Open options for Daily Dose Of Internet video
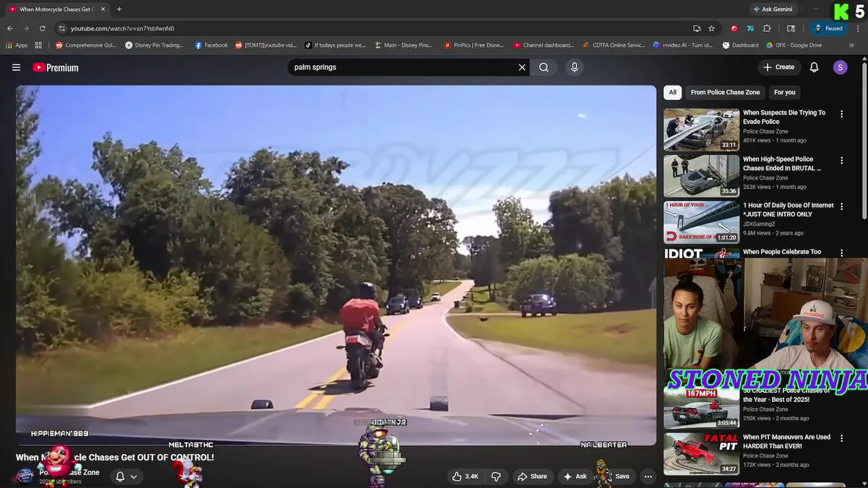868x488 pixels. coord(842,206)
